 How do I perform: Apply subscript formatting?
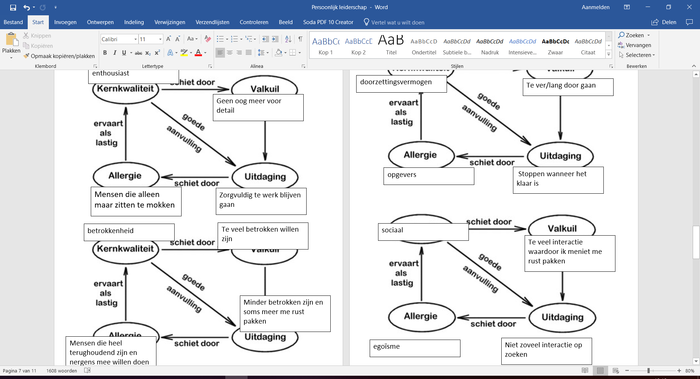click(148, 53)
